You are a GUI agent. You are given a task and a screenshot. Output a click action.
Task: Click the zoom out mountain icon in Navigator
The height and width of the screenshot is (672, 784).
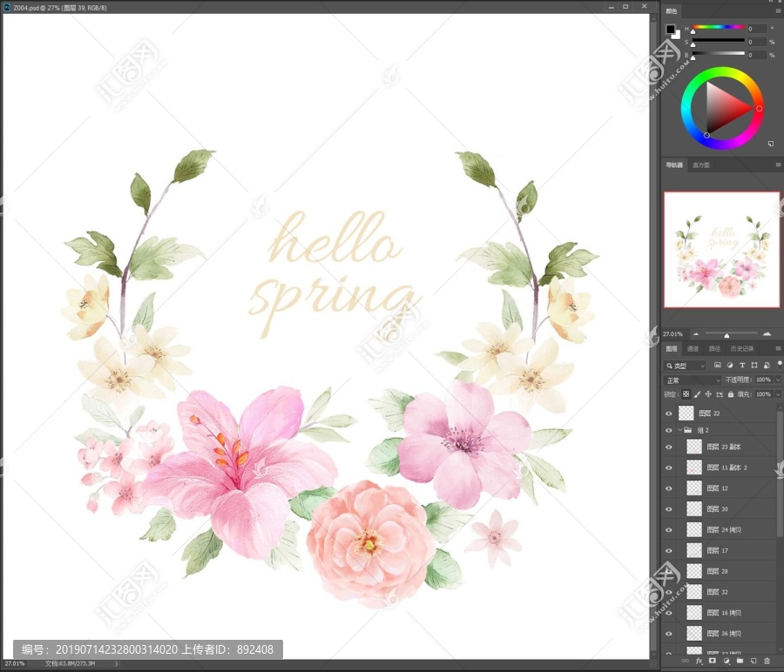click(695, 333)
